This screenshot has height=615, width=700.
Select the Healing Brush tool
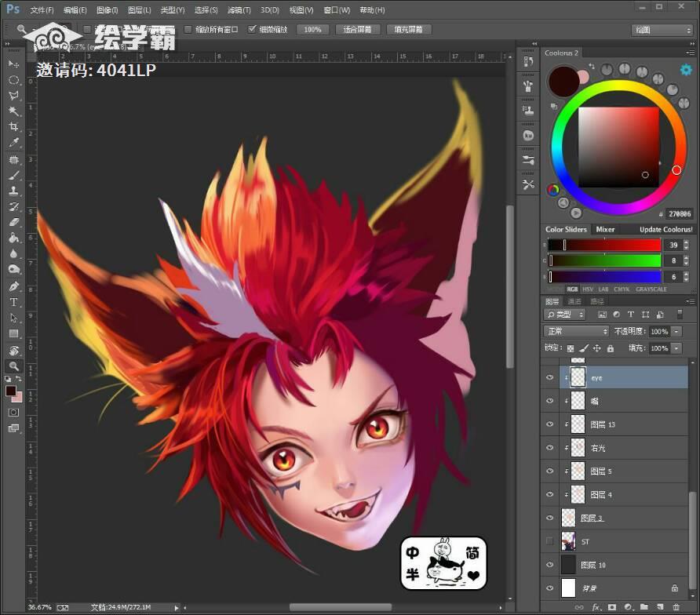13,160
